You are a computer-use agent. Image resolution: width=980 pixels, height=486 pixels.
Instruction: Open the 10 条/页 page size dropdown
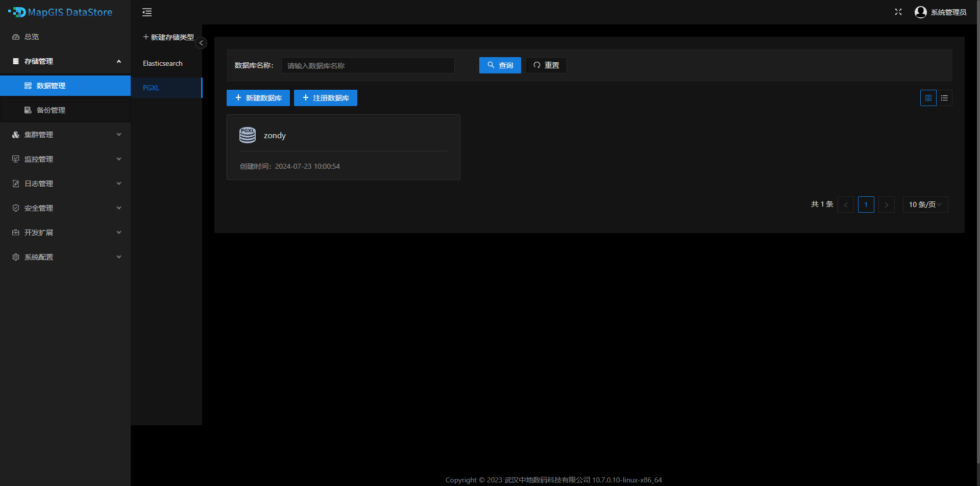[925, 204]
